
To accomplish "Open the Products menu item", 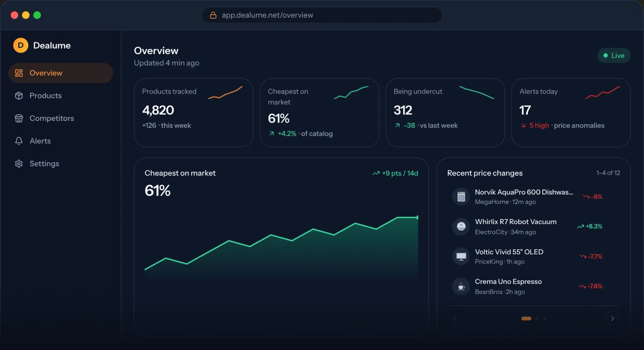I will coord(61,96).
